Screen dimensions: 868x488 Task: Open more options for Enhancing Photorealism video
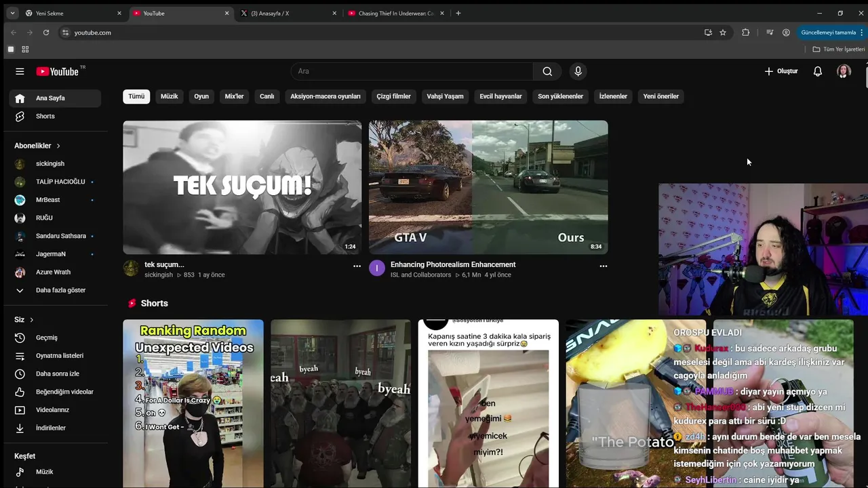603,266
